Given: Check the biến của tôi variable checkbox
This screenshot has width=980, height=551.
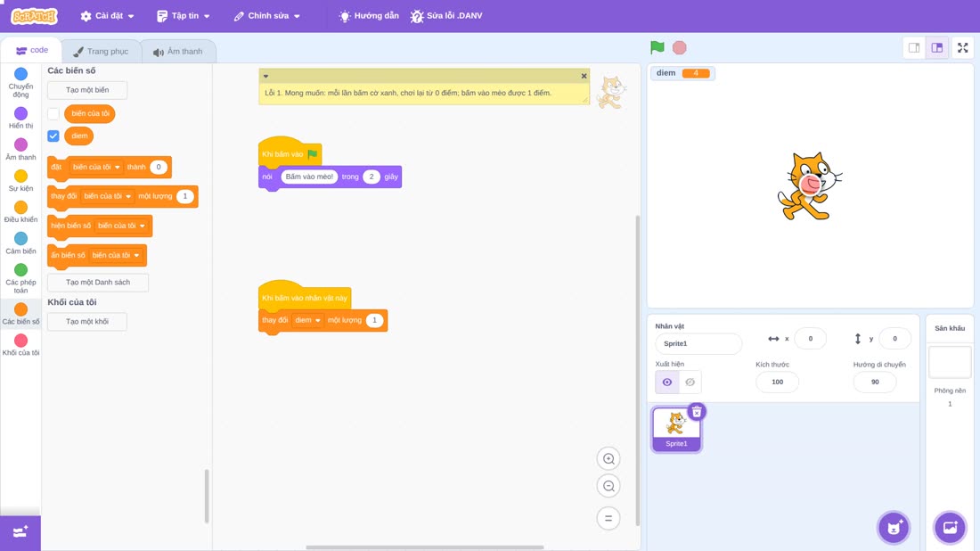Looking at the screenshot, I should 53,114.
